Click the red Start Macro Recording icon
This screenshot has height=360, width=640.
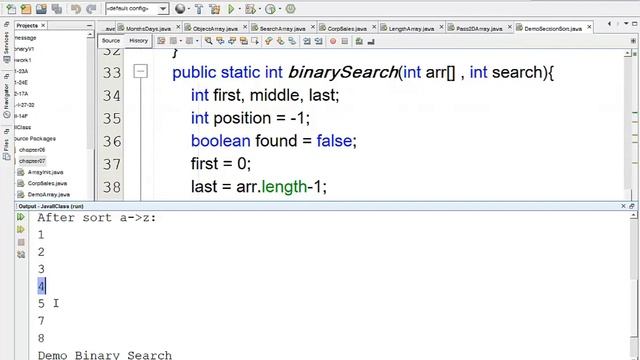point(333,41)
